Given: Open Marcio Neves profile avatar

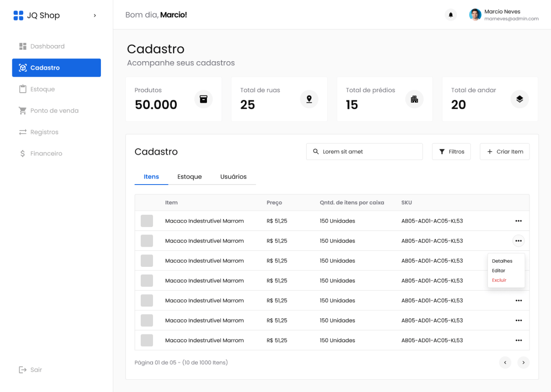Looking at the screenshot, I should [x=475, y=15].
